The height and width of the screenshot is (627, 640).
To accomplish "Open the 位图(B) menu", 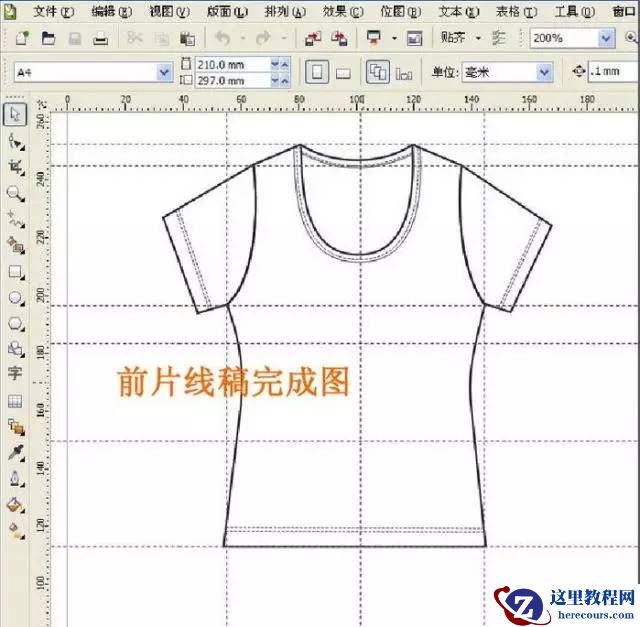I will click(401, 11).
